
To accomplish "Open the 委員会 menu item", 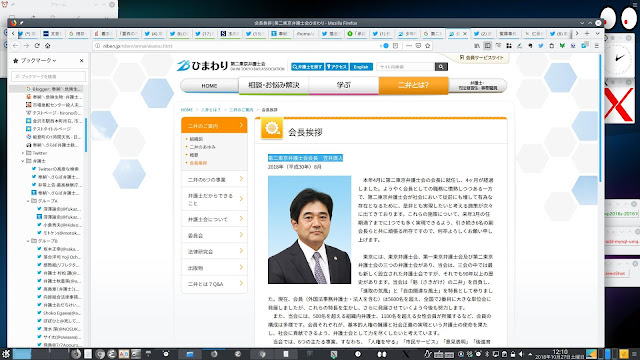I will (x=214, y=236).
